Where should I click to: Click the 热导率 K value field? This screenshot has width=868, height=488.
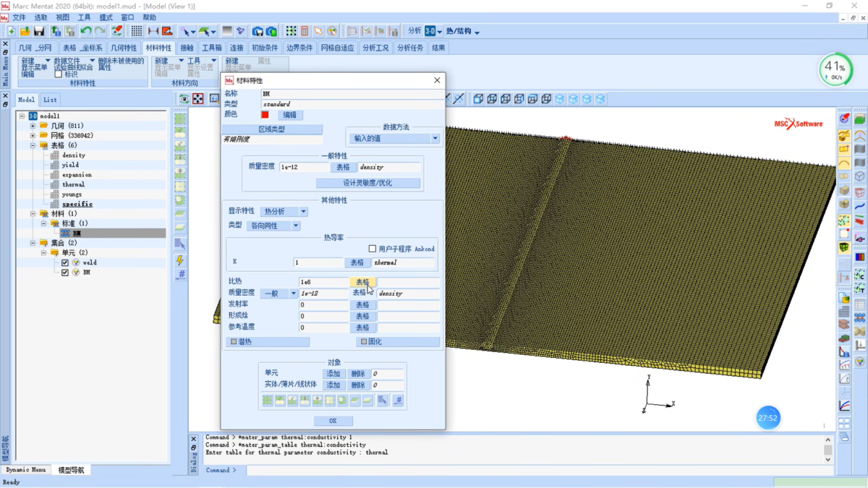pyautogui.click(x=318, y=262)
